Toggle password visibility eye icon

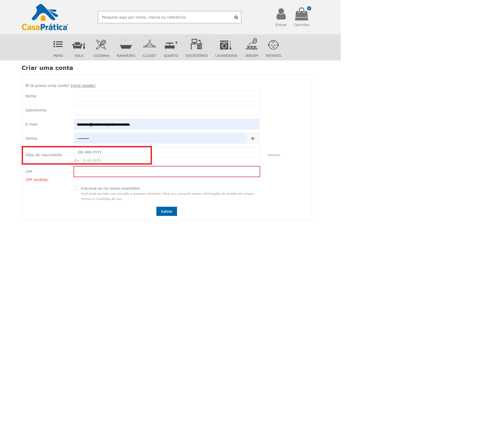click(253, 138)
